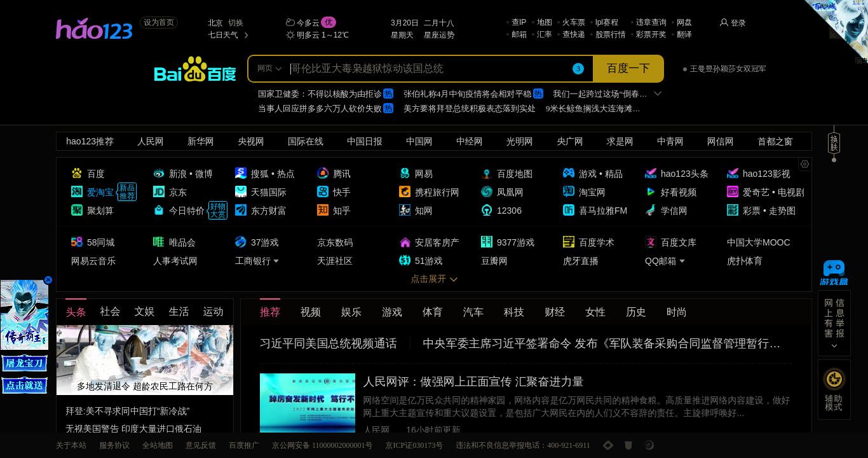The width and height of the screenshot is (868, 458).
Task: Open the JD (京东) icon
Action: pos(159,191)
